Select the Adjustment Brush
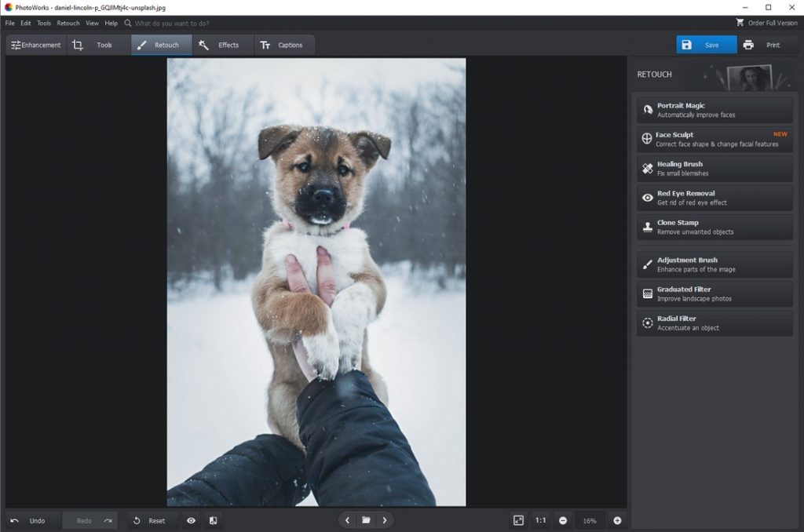 714,264
